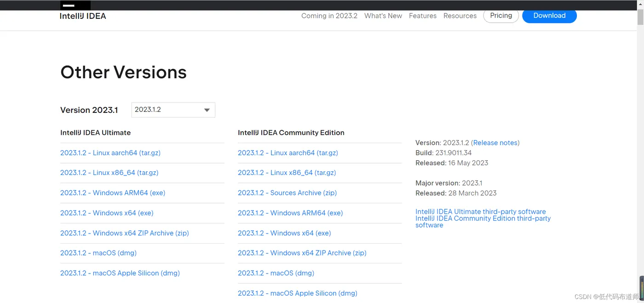Open Community Edition third-party software link
This screenshot has width=644, height=303.
pyautogui.click(x=483, y=221)
